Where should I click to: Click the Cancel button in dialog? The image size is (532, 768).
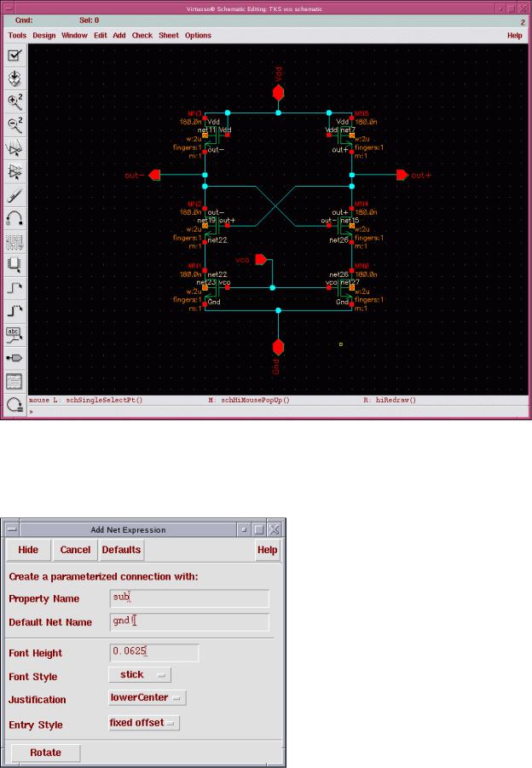[x=75, y=550]
